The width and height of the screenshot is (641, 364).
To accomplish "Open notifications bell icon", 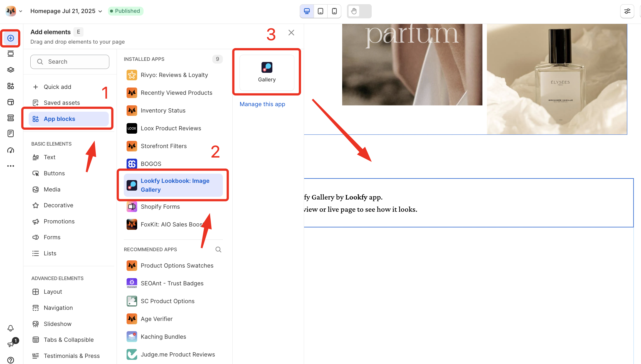I will pos(11,328).
